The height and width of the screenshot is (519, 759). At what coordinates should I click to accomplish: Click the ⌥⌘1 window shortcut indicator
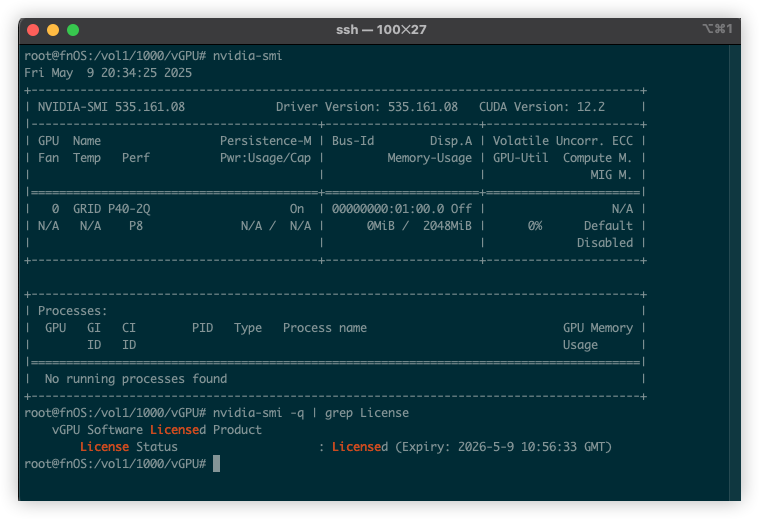(717, 29)
